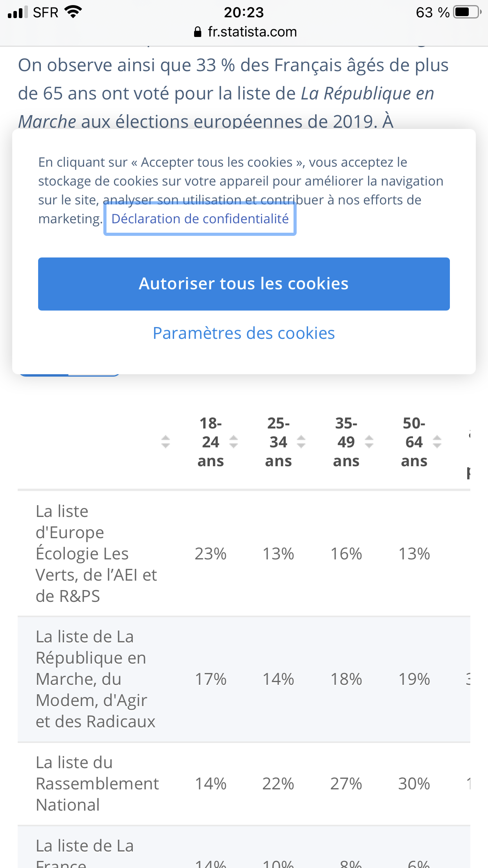
Task: Sort table by the list name column
Action: tap(165, 442)
